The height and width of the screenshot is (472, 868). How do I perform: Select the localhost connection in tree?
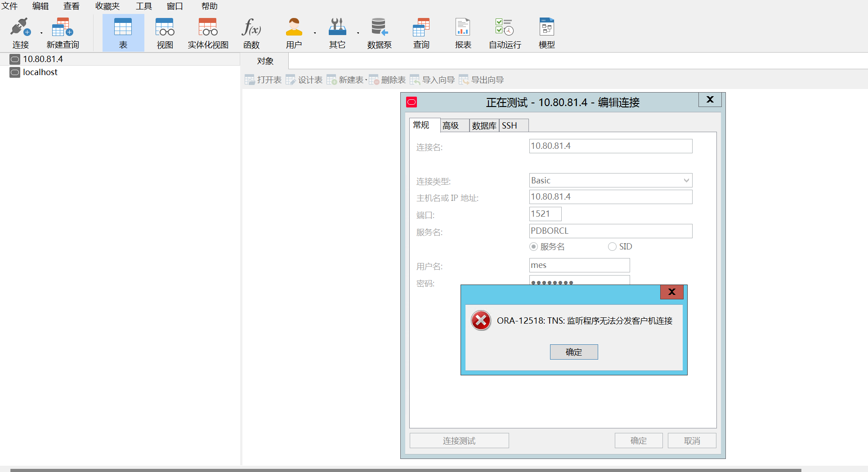point(120,72)
